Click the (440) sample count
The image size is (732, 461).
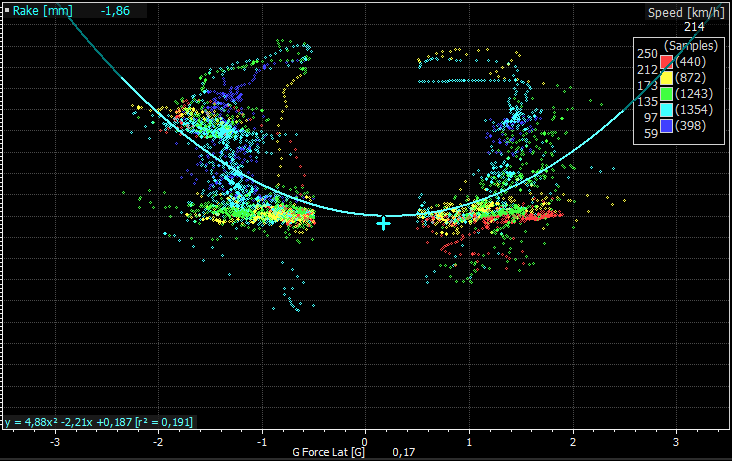tap(690, 62)
